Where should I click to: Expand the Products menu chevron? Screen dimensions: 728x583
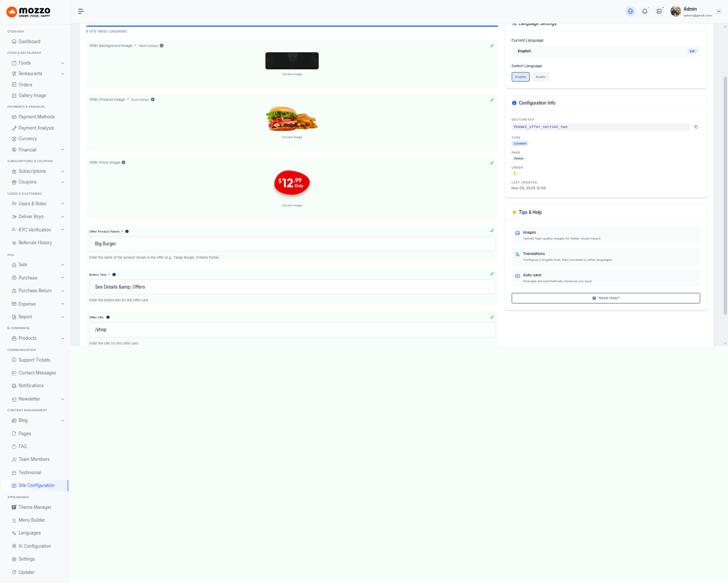pyautogui.click(x=62, y=338)
